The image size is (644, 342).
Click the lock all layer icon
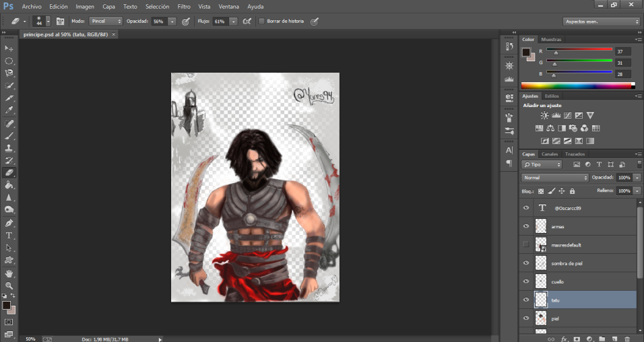tap(572, 191)
